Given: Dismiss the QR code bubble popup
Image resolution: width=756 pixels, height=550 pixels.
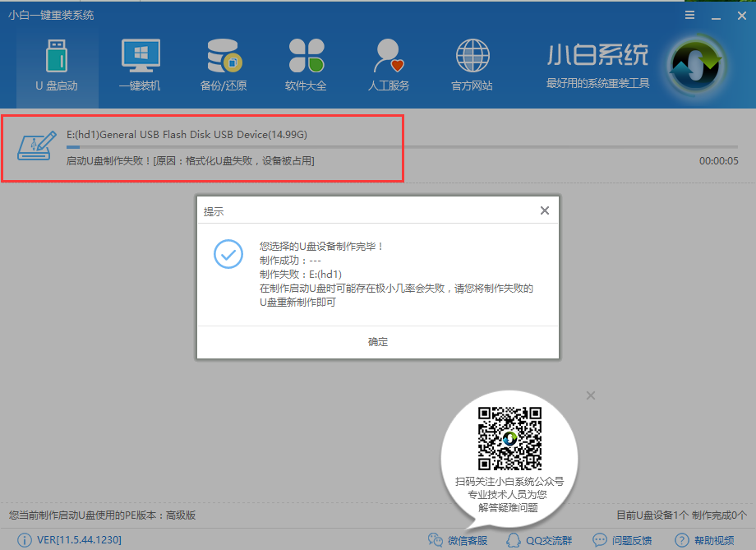Looking at the screenshot, I should [x=590, y=395].
